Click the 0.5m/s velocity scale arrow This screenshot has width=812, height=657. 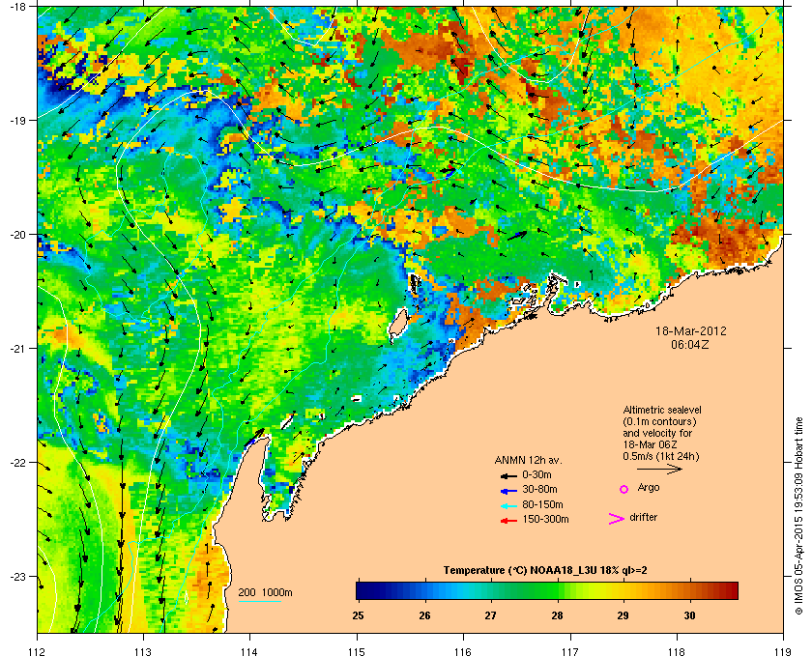(659, 470)
